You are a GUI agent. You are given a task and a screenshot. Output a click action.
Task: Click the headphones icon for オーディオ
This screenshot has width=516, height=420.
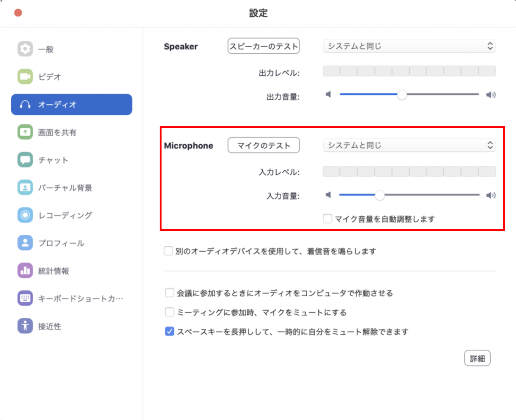pos(25,104)
